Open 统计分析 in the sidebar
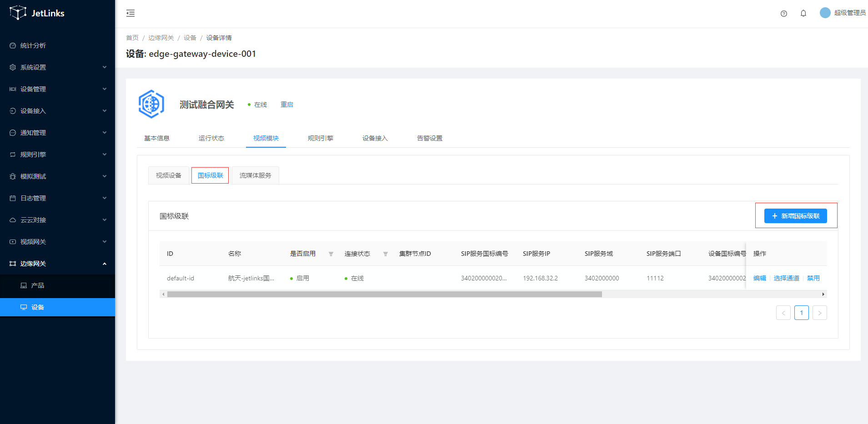Image resolution: width=868 pixels, height=424 pixels. click(33, 45)
